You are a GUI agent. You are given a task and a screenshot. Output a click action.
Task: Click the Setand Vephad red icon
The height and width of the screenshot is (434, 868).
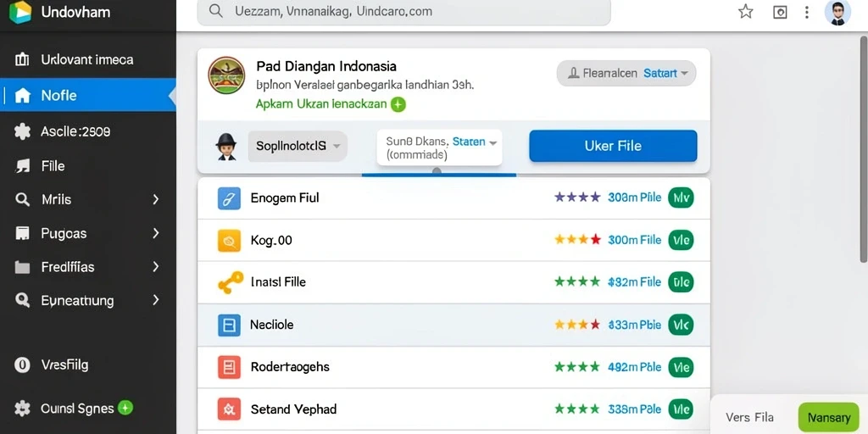point(229,409)
